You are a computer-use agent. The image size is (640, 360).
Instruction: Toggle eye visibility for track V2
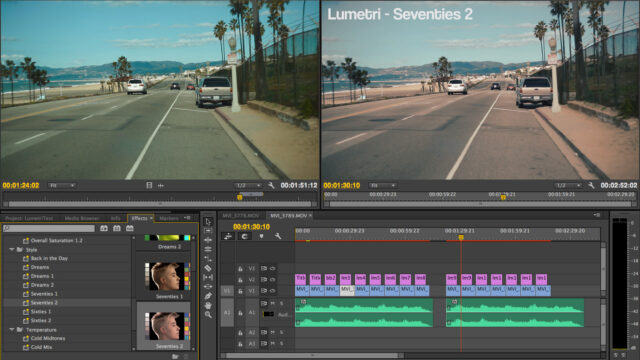pyautogui.click(x=273, y=280)
